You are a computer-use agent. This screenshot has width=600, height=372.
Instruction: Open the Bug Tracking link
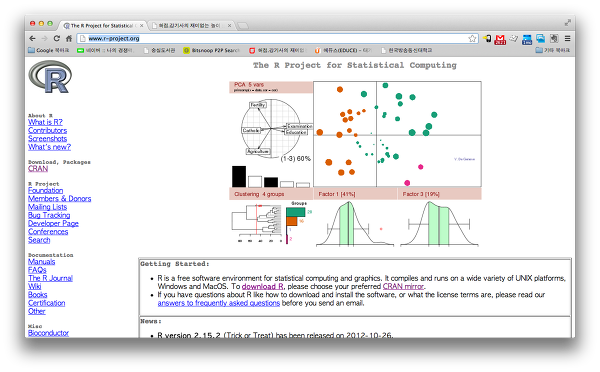[49, 215]
